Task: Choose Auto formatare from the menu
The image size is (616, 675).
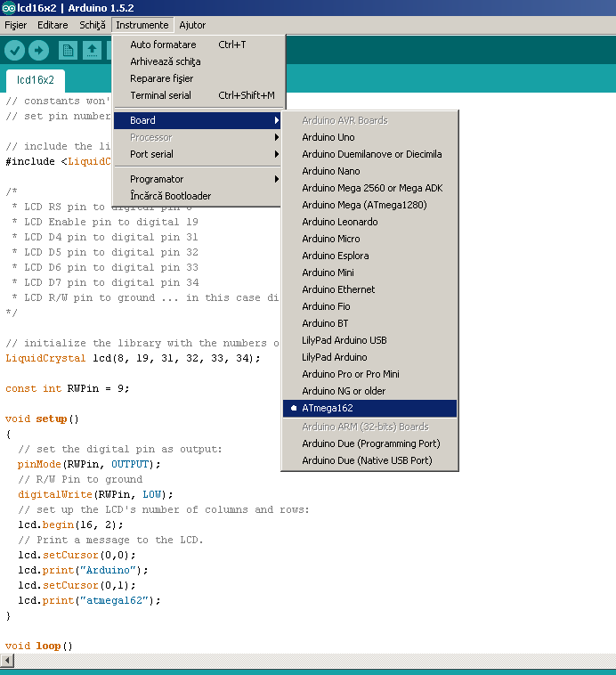Action: pyautogui.click(x=198, y=45)
